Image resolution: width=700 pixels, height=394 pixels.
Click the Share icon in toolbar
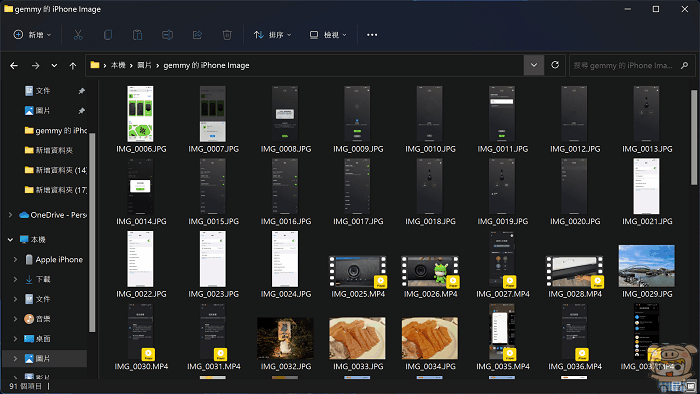click(197, 35)
